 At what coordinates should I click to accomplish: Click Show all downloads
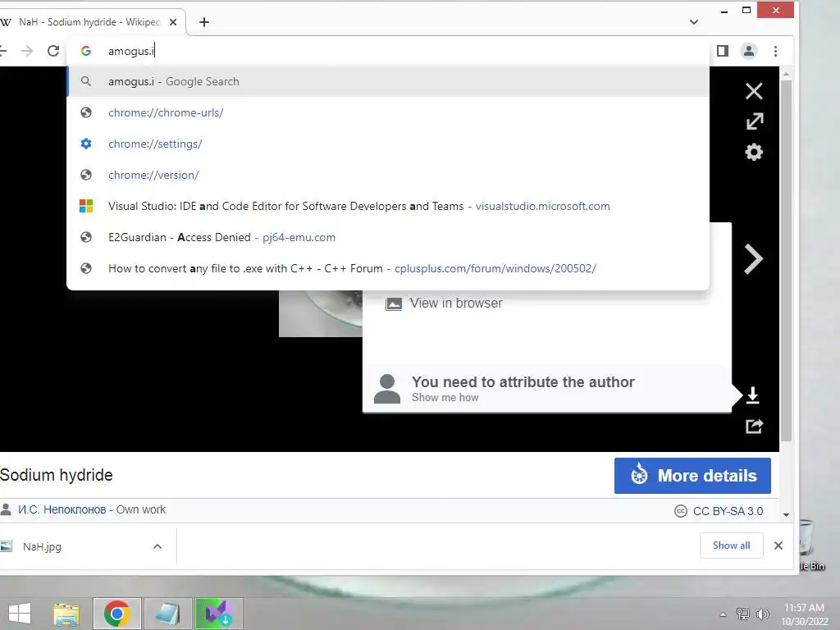pyautogui.click(x=731, y=546)
